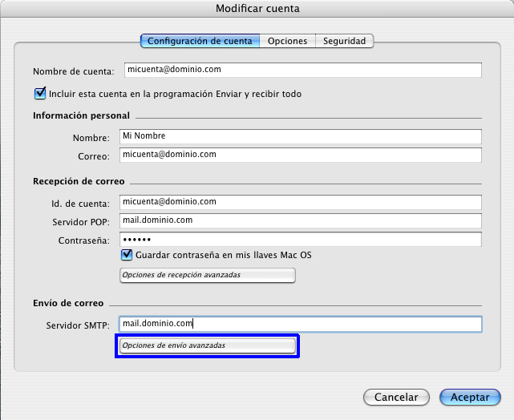The image size is (514, 420).
Task: Click the Recepción de correo section heading
Action: coord(78,182)
